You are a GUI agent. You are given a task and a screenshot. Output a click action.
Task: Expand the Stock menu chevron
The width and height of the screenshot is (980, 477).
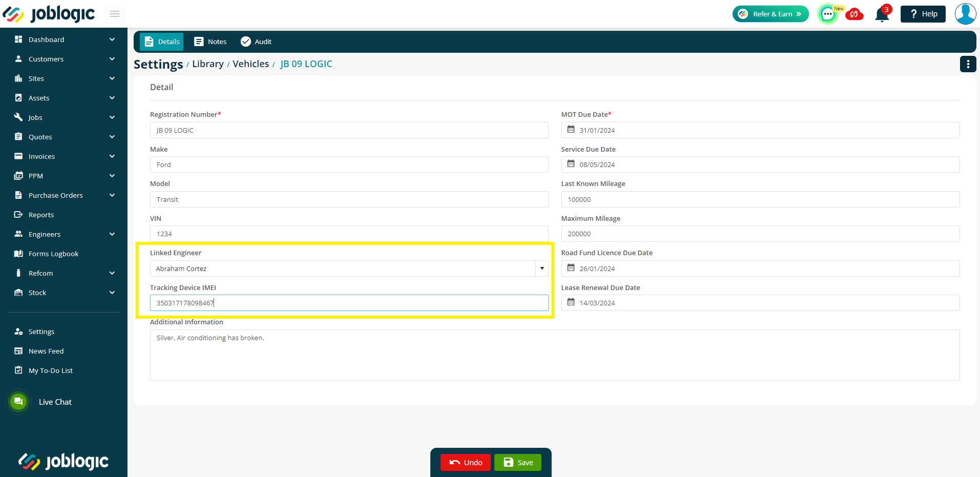click(x=112, y=293)
